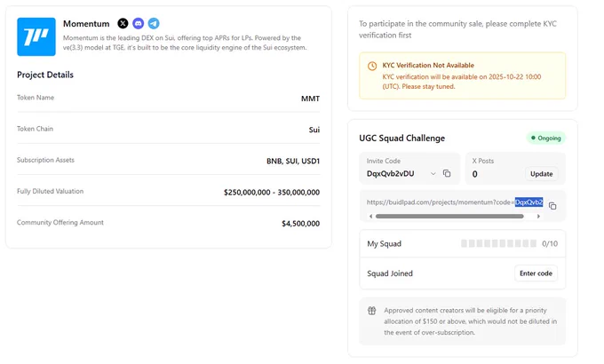The image size is (604, 364).
Task: Click the horizontal scrollbar thumb under link
Action: 449,217
